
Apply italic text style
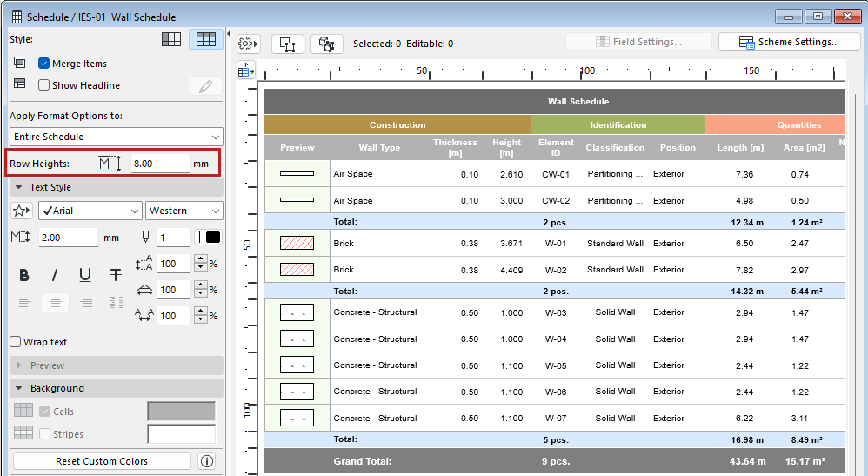click(55, 275)
